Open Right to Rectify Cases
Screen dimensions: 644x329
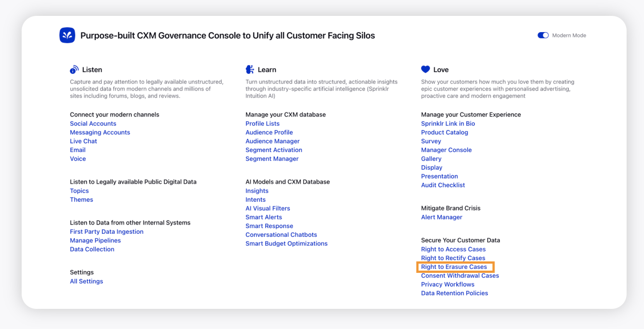coord(453,258)
